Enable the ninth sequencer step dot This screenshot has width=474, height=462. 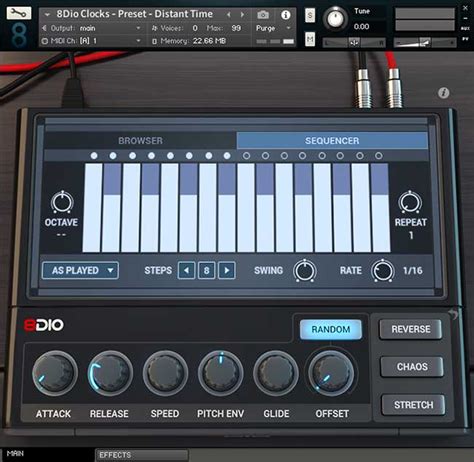point(246,156)
